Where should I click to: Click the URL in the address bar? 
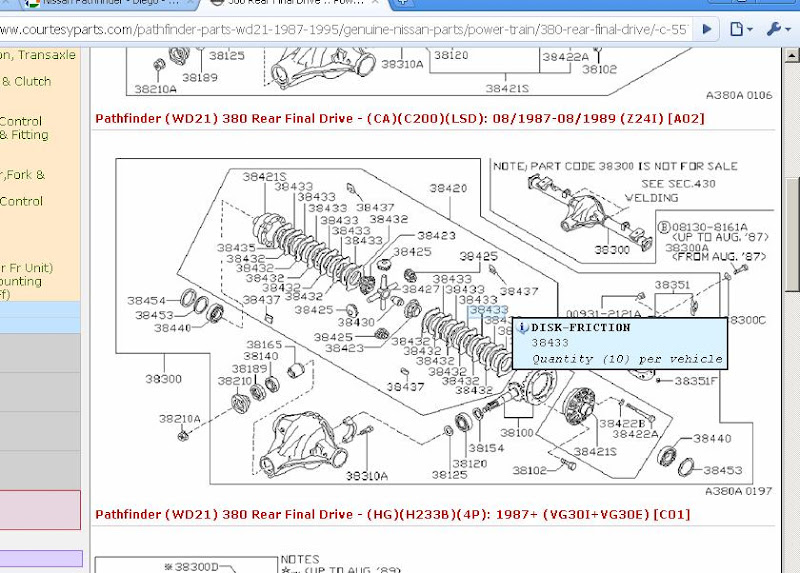344,29
